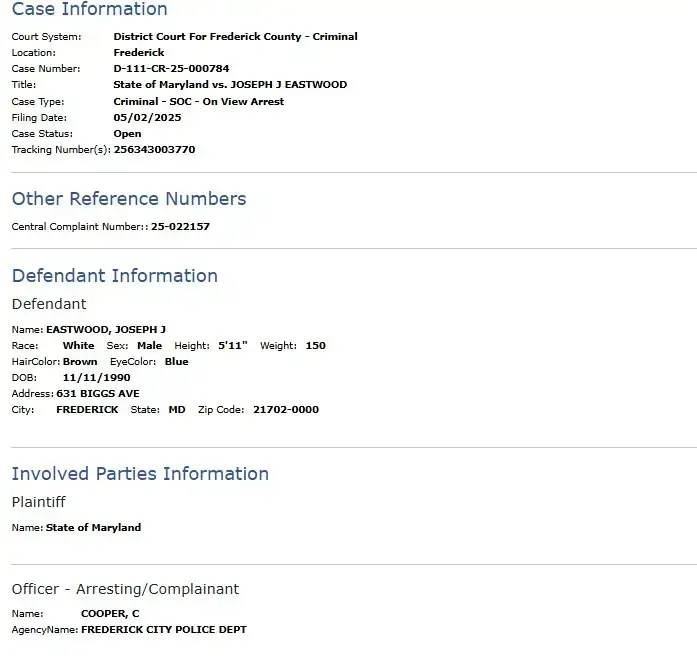This screenshot has width=697, height=656.
Task: Click title 'State of Maryland vs. JOSEPH J EASTWOOD'
Action: click(x=230, y=84)
